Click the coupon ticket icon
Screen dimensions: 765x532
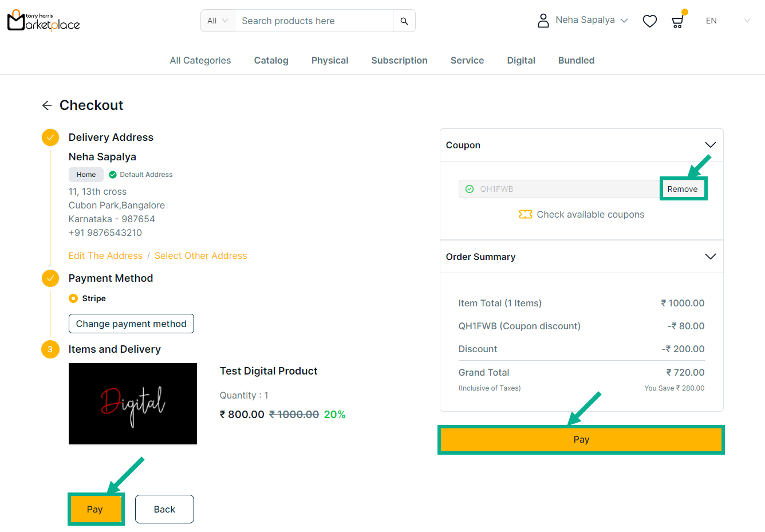[525, 214]
